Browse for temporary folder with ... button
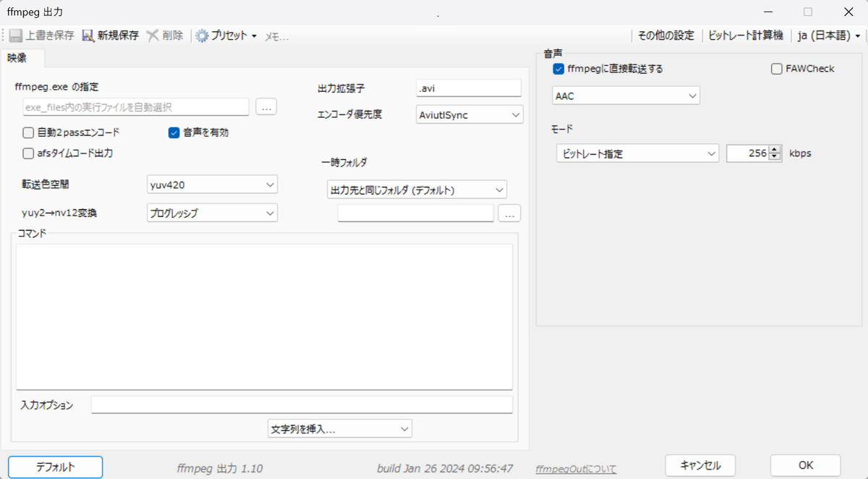 tap(510, 213)
